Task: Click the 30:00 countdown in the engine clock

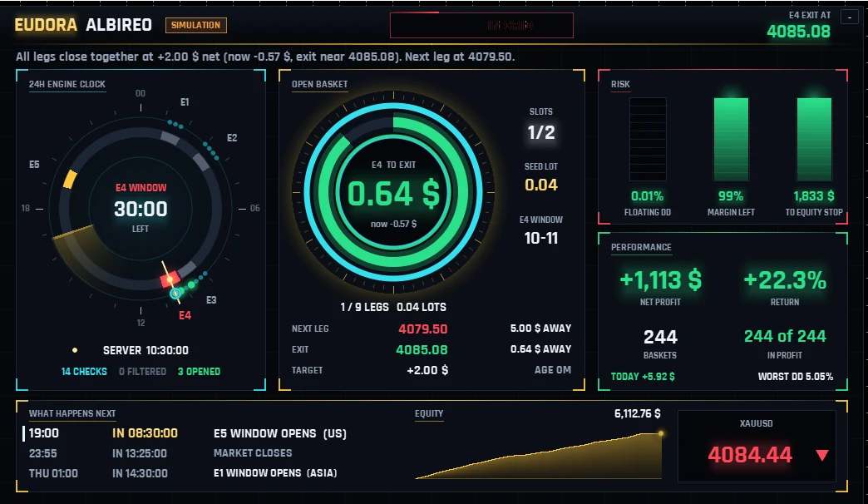Action: 141,209
